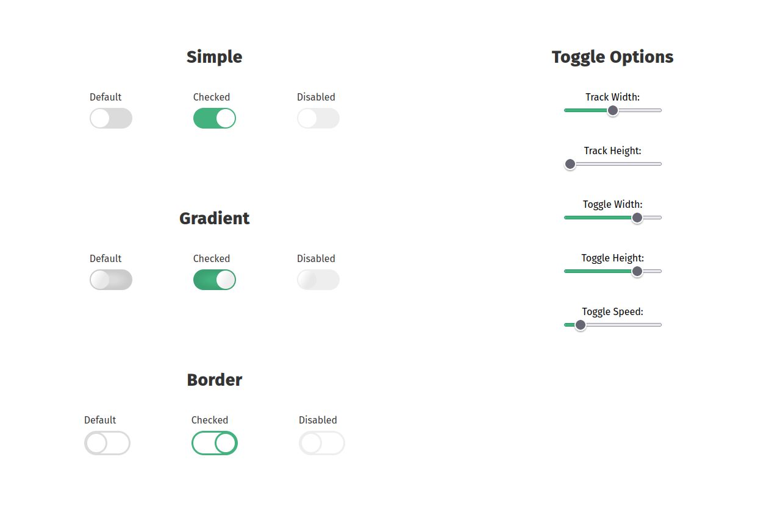This screenshot has width=769, height=532.
Task: Click the Border section heading
Action: point(214,380)
